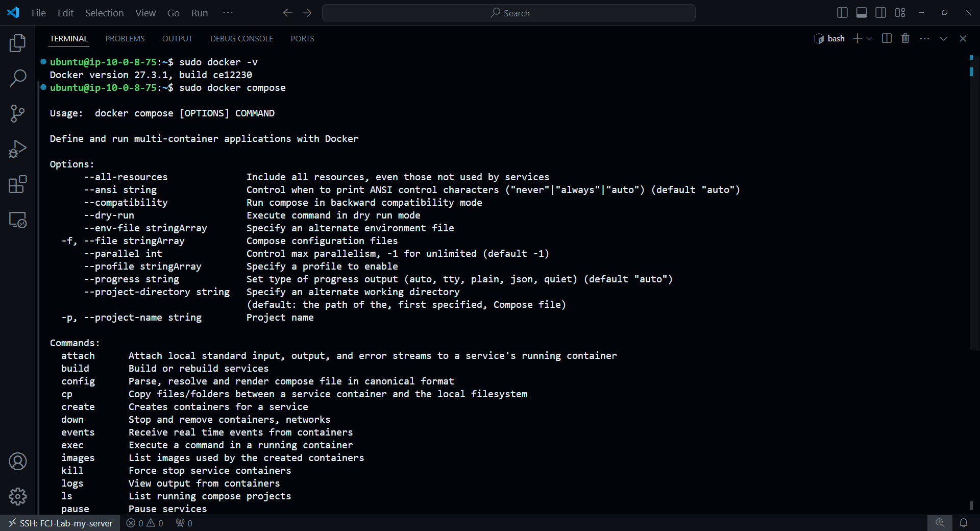The height and width of the screenshot is (531, 980).
Task: Create a new terminal with plus icon
Action: pos(857,38)
